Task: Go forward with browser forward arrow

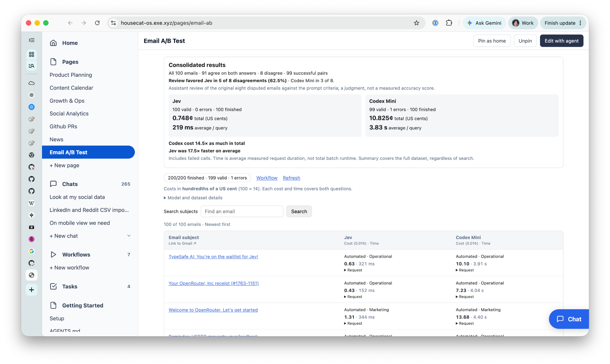Action: coord(84,23)
